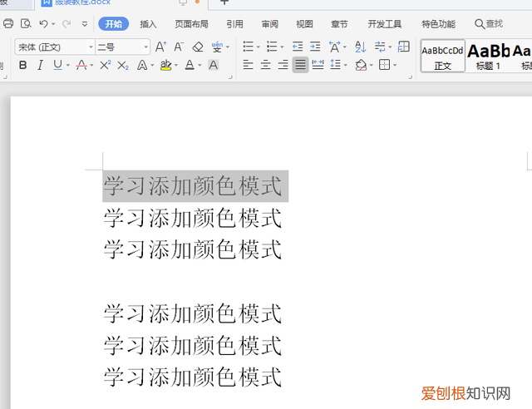
Task: Toggle Bold formatting
Action: click(x=22, y=65)
